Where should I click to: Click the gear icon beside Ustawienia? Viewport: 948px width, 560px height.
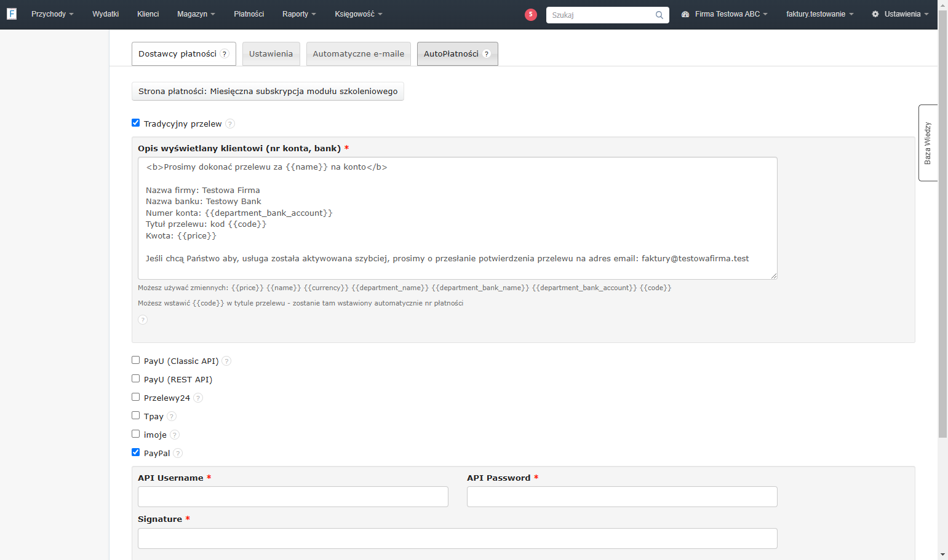875,14
